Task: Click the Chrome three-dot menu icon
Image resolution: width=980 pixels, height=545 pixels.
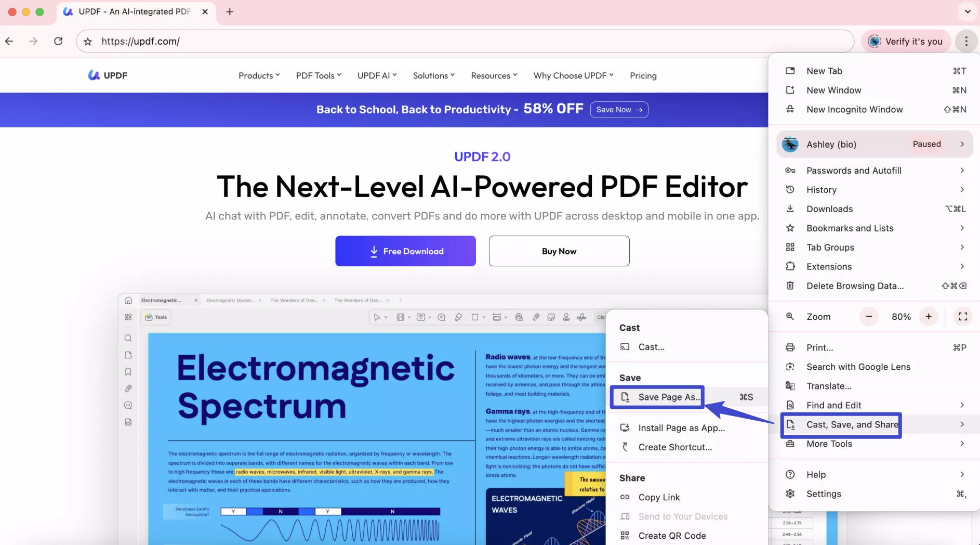Action: [966, 41]
